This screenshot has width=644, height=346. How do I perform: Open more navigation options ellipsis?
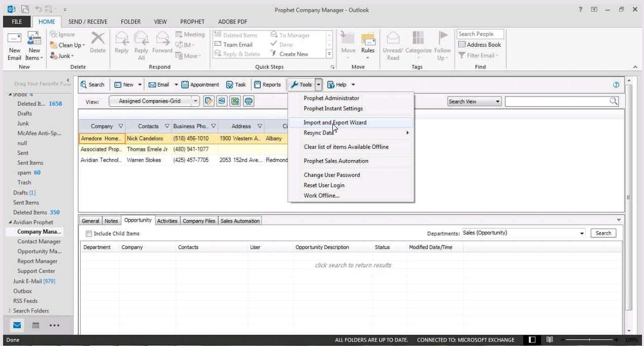54,326
